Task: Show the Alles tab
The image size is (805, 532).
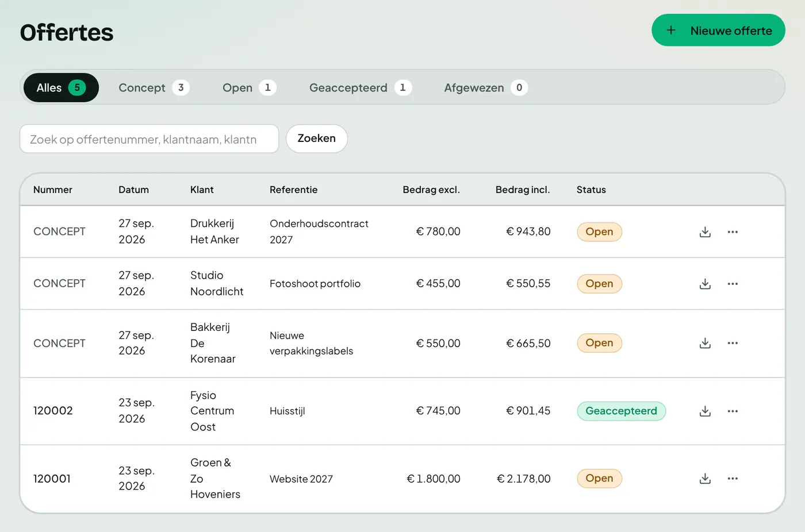Action: click(61, 87)
